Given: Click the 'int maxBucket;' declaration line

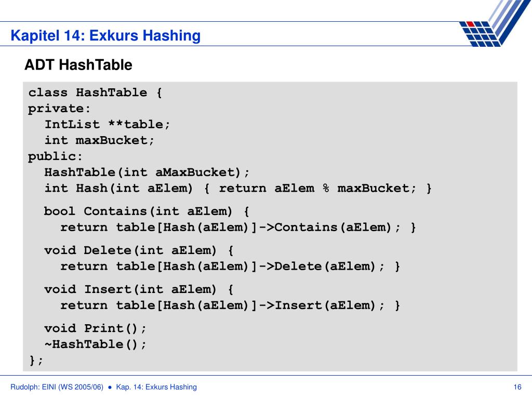Looking at the screenshot, I should point(99,140).
